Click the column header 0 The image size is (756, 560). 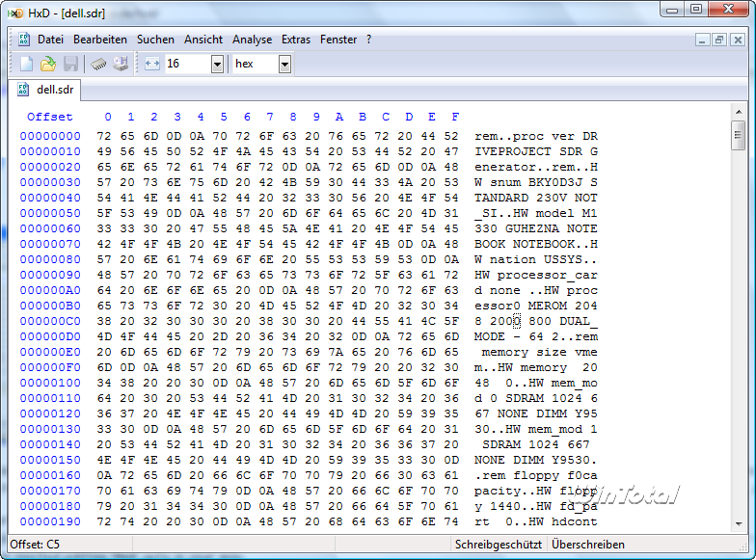[x=108, y=117]
